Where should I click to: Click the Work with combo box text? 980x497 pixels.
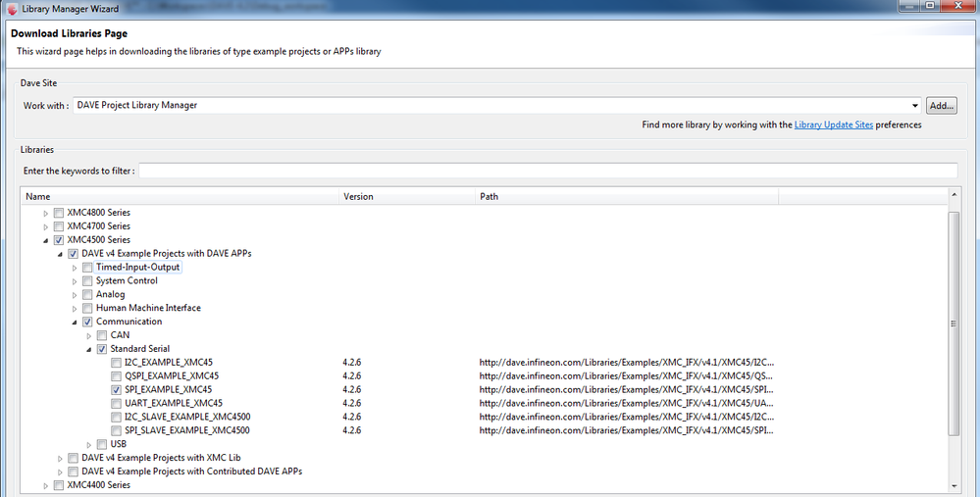(x=137, y=105)
